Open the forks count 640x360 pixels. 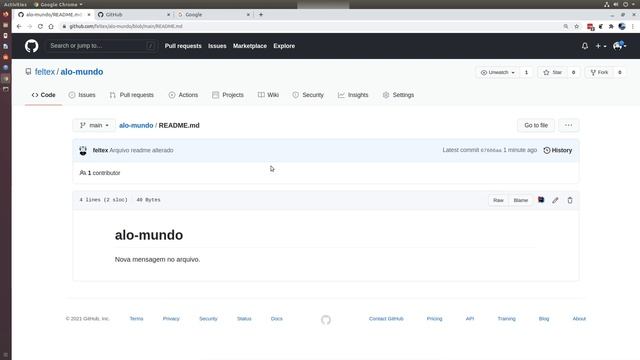(x=620, y=72)
